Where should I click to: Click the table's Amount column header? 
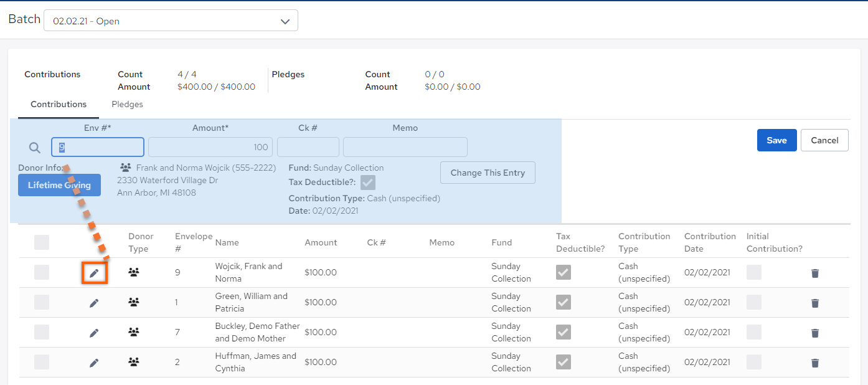click(321, 242)
